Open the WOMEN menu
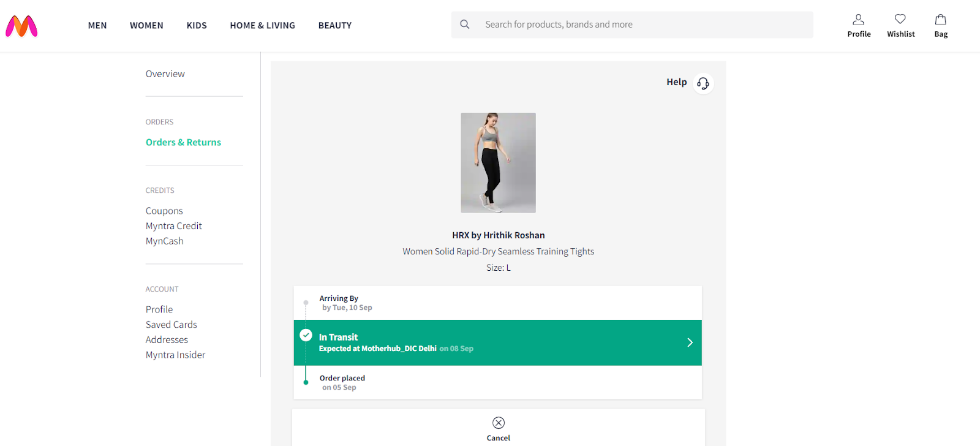Image resolution: width=980 pixels, height=446 pixels. pyautogui.click(x=146, y=26)
